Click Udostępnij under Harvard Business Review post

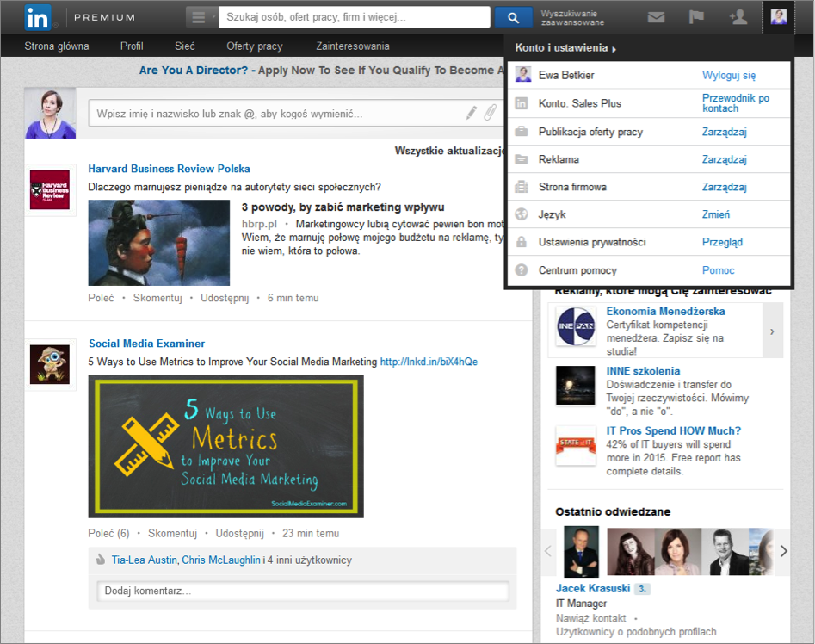point(225,298)
